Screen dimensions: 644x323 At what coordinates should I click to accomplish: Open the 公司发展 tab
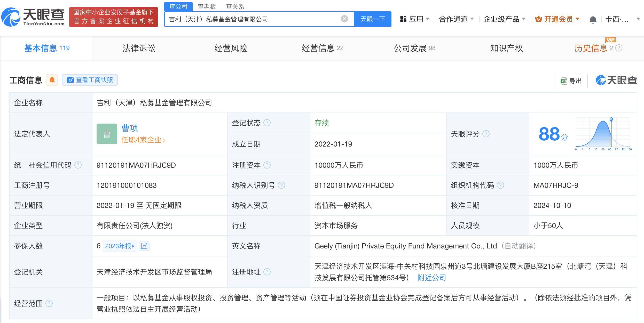click(x=415, y=48)
